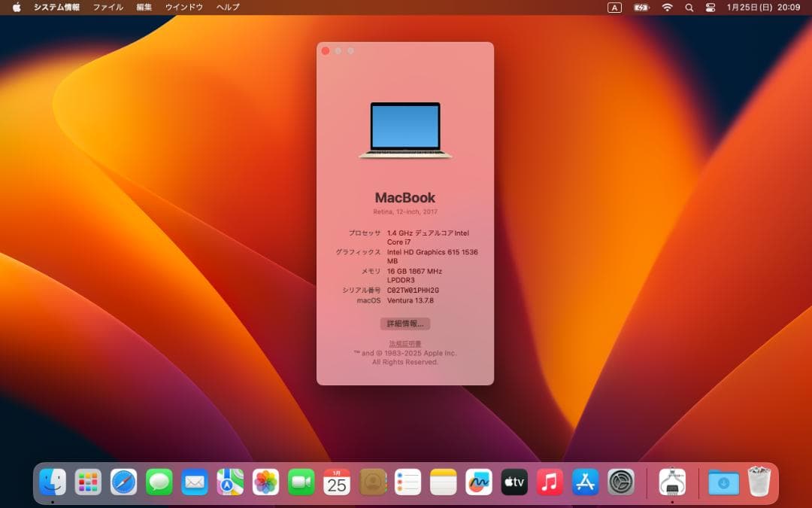Open the ヘルプ menu
The image size is (812, 508).
click(228, 7)
